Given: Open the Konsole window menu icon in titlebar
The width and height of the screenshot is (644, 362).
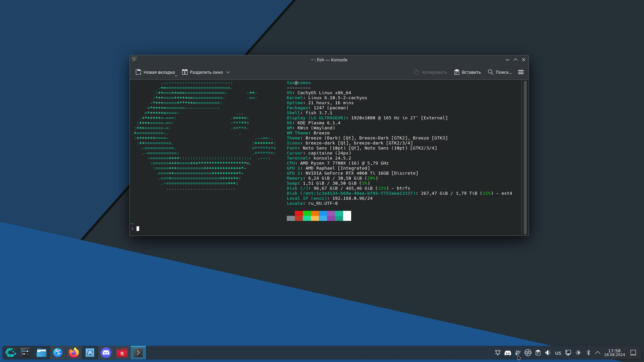Looking at the screenshot, I should 134,60.
